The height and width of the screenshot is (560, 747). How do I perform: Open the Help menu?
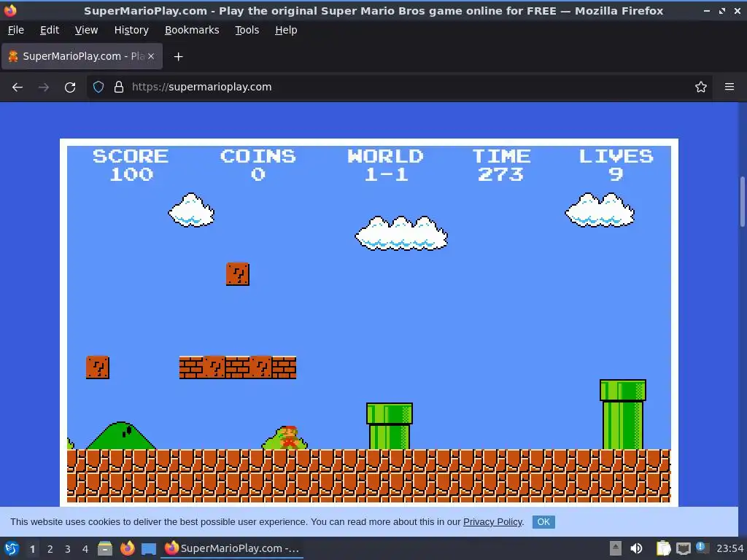point(286,30)
